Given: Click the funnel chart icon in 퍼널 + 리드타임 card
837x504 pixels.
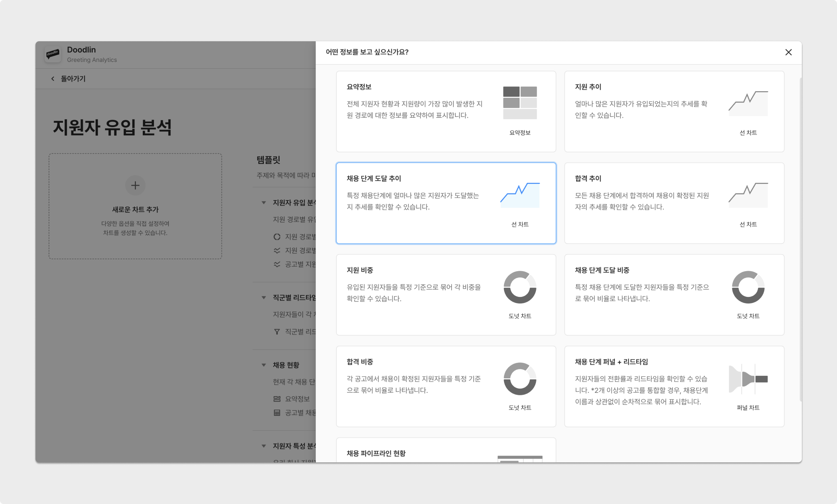Looking at the screenshot, I should 748,379.
